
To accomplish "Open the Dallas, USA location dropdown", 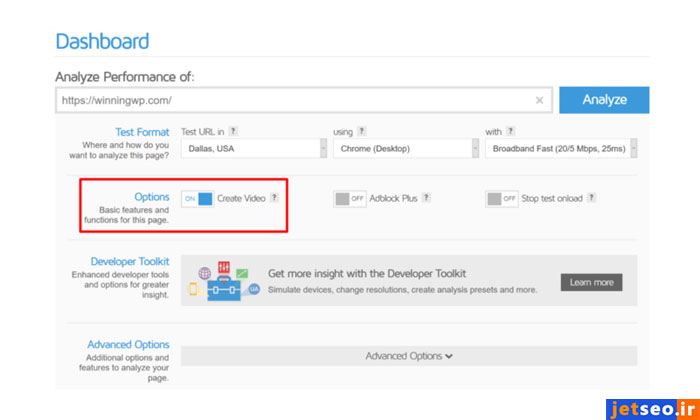I will 253,149.
